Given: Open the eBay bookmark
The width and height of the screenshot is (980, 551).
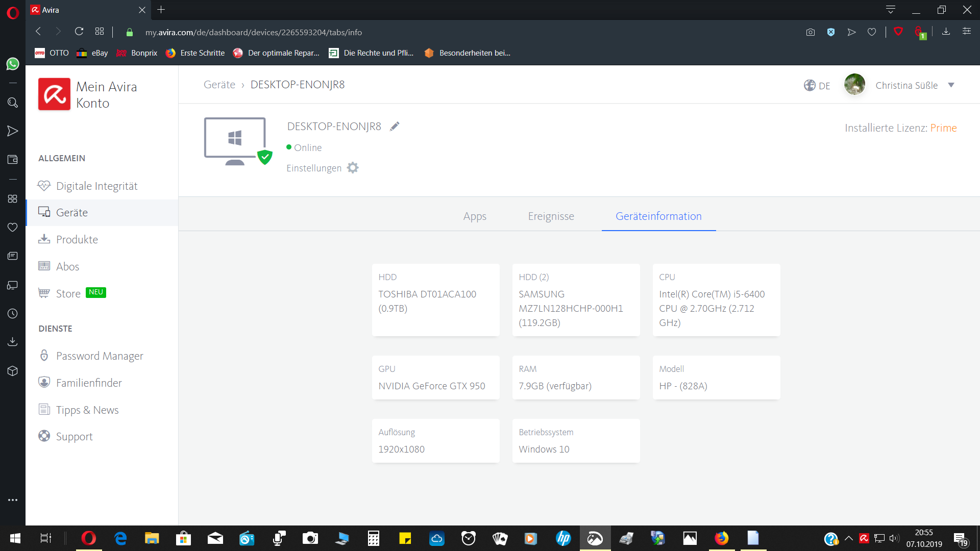Looking at the screenshot, I should click(92, 53).
